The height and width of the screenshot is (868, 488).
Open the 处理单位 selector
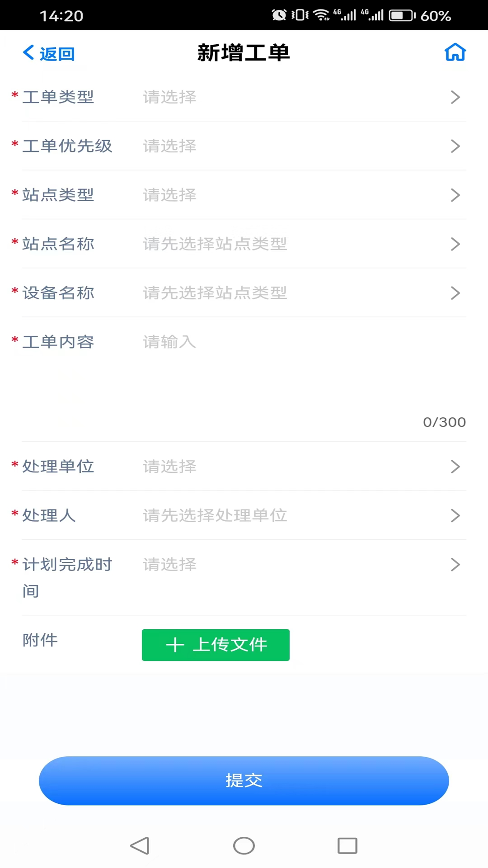[x=298, y=467]
